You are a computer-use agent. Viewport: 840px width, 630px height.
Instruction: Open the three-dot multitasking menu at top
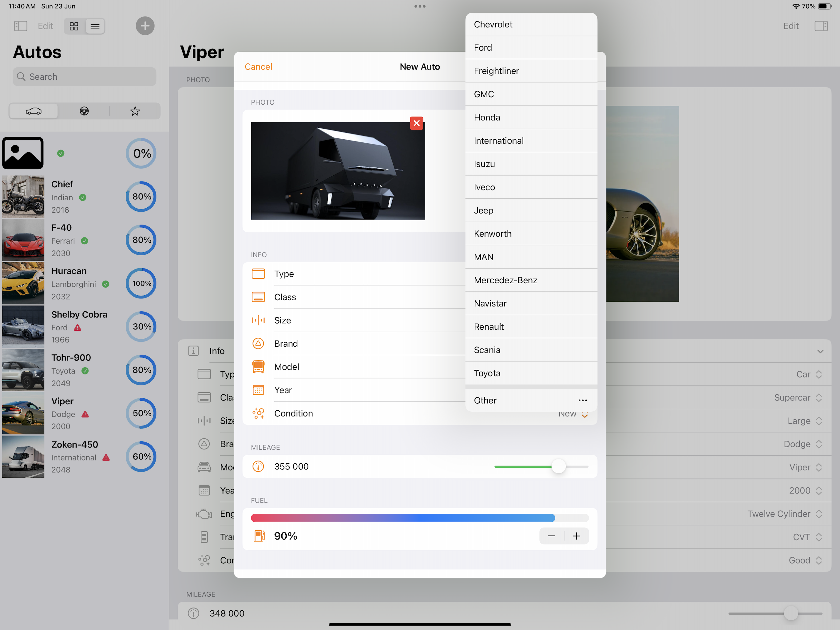pos(420,6)
